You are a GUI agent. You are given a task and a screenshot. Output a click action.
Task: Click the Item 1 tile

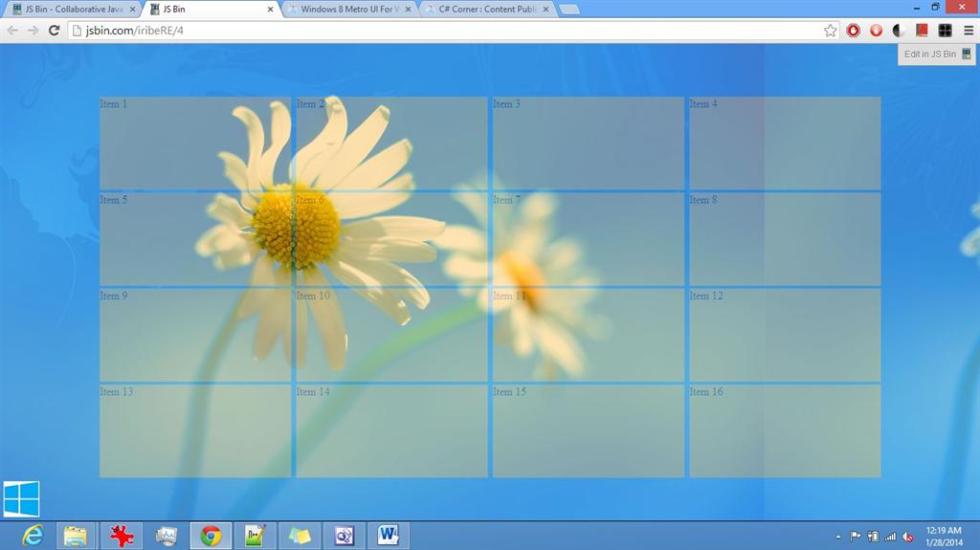coord(195,143)
